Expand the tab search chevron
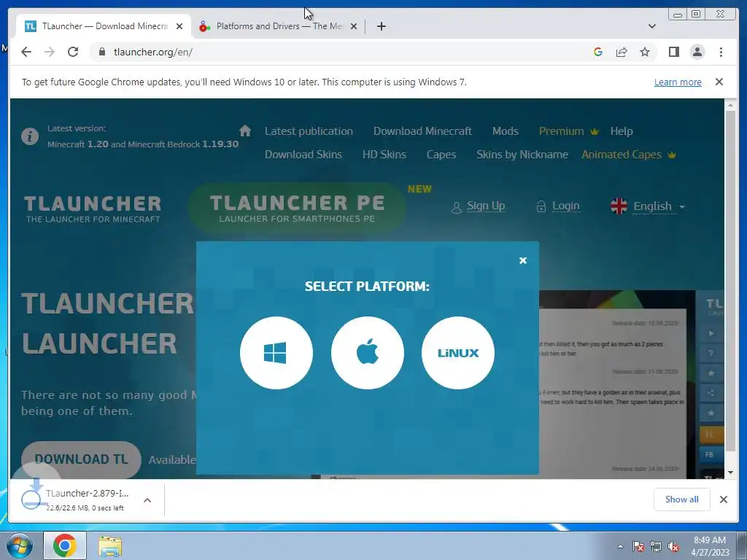Screen dimensions: 747x560 pos(651,26)
